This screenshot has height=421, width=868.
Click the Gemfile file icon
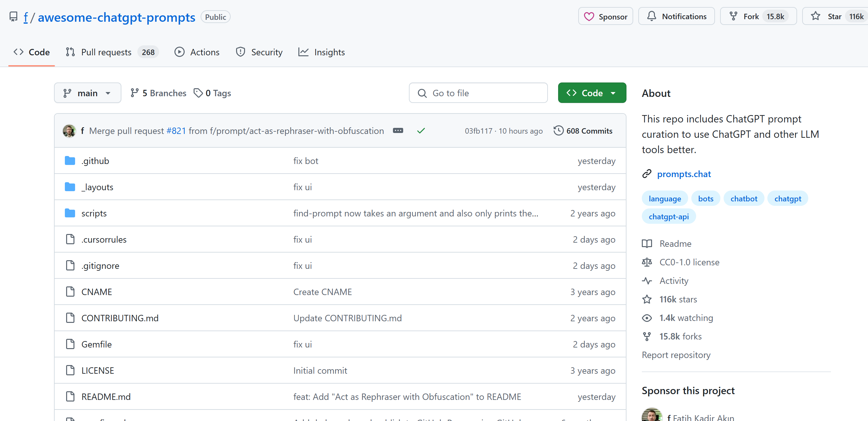[x=70, y=344]
